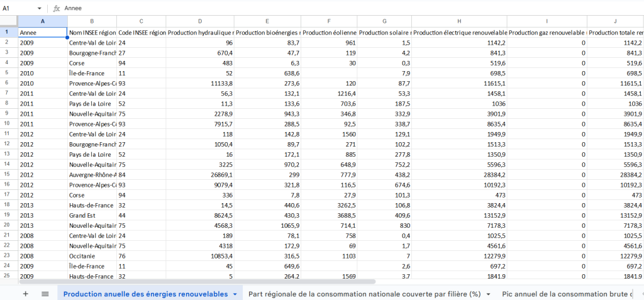Click the horizontal scrollbar thumb
The width and height of the screenshot is (644, 300).
(x=197, y=282)
